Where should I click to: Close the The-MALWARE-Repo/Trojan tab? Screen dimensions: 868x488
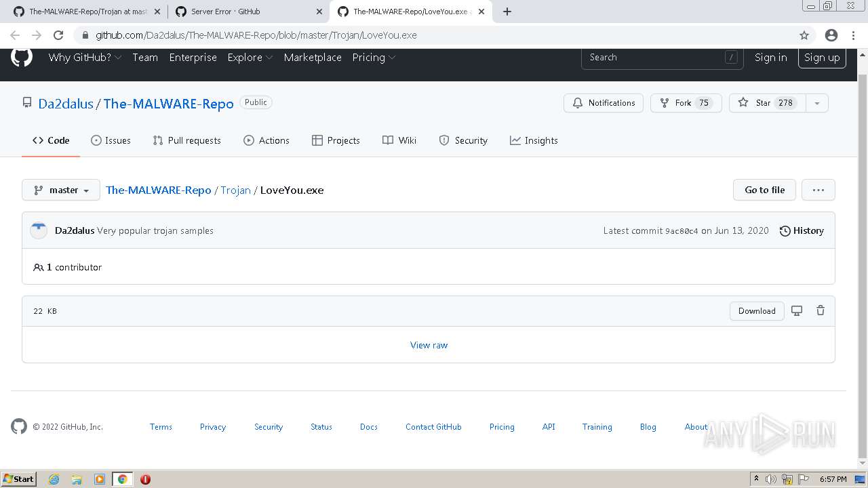coord(158,12)
